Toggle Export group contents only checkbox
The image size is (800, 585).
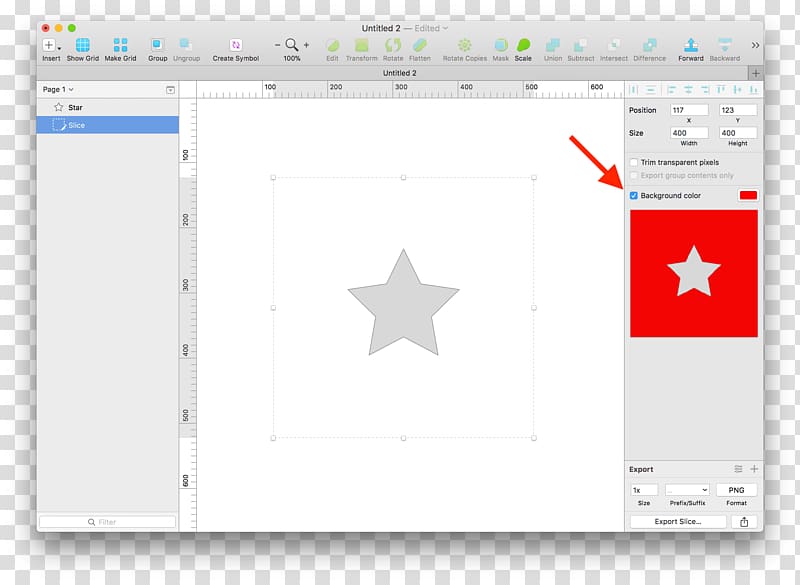[x=634, y=175]
